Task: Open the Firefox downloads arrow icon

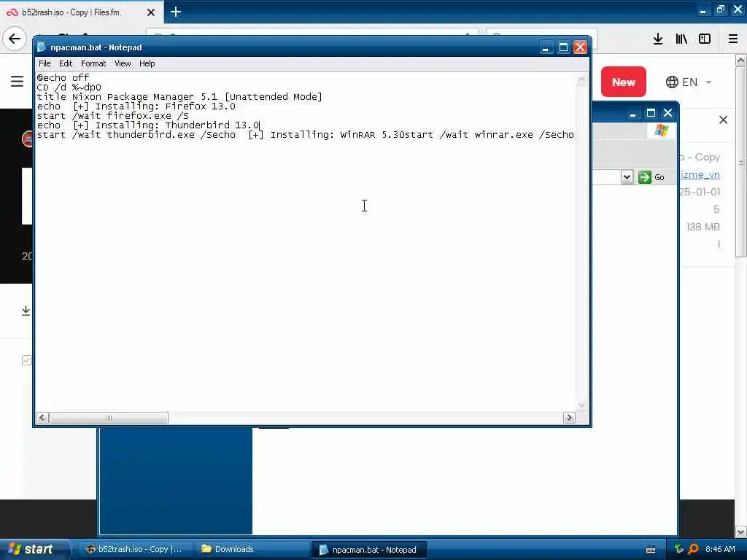Action: point(657,39)
